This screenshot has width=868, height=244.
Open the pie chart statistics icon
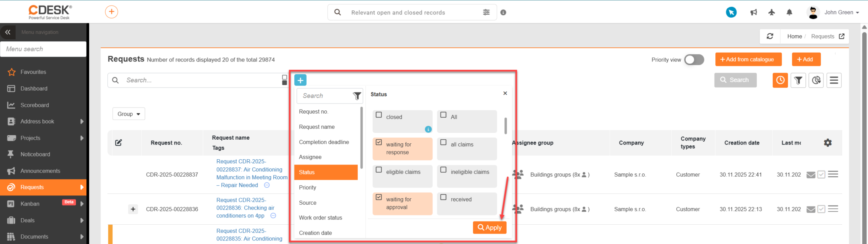coord(816,80)
